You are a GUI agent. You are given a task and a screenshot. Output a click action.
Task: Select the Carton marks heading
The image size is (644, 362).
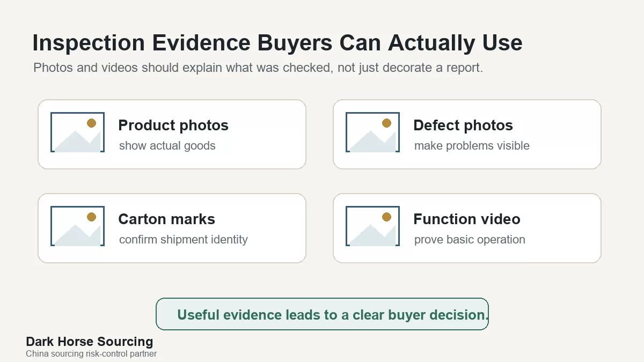[x=166, y=219]
